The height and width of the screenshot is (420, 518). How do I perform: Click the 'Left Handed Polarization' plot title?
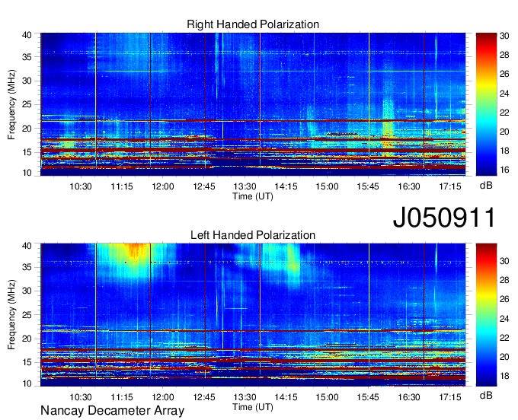click(x=253, y=235)
